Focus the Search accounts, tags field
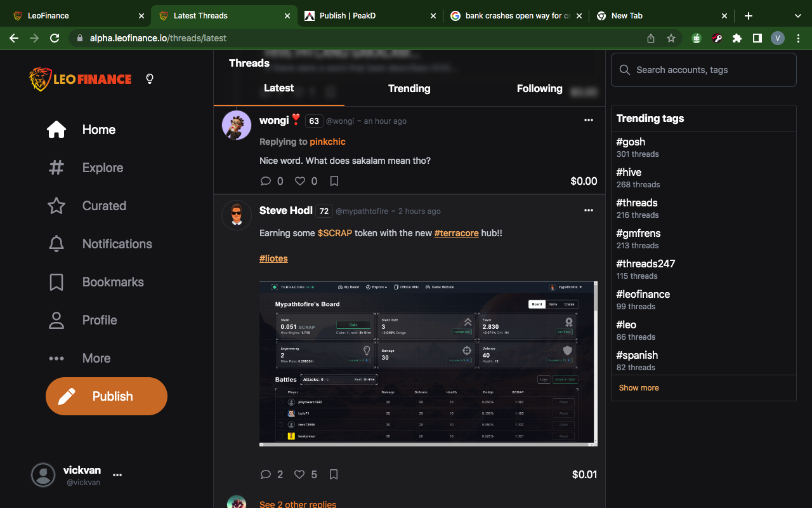812x508 pixels. (704, 70)
